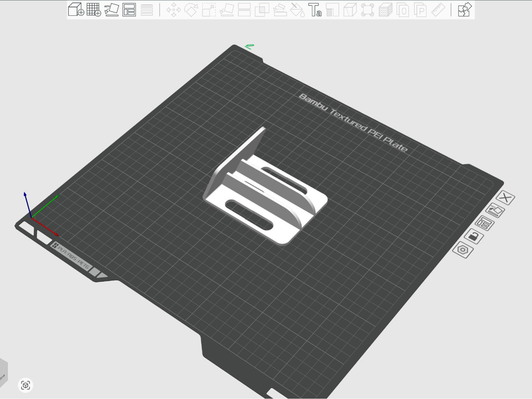The width and height of the screenshot is (532, 399).
Task: Select the Scale tool icon
Action: [209, 10]
